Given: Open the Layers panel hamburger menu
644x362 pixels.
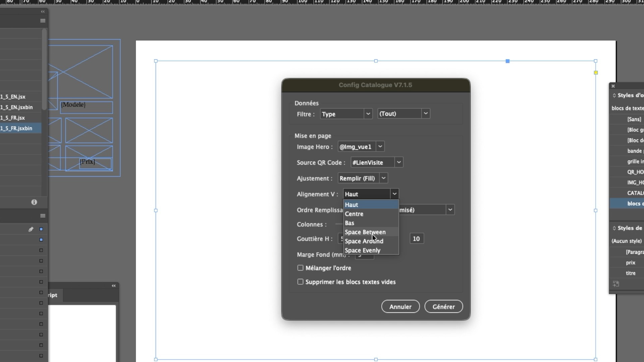Looking at the screenshot, I should [43, 216].
